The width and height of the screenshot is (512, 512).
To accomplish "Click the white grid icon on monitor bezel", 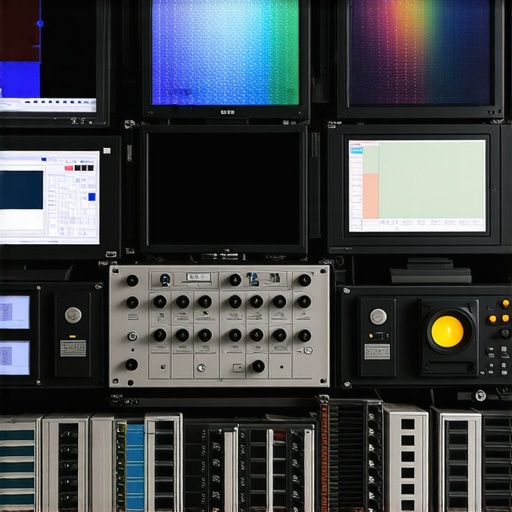I will 107,151.
